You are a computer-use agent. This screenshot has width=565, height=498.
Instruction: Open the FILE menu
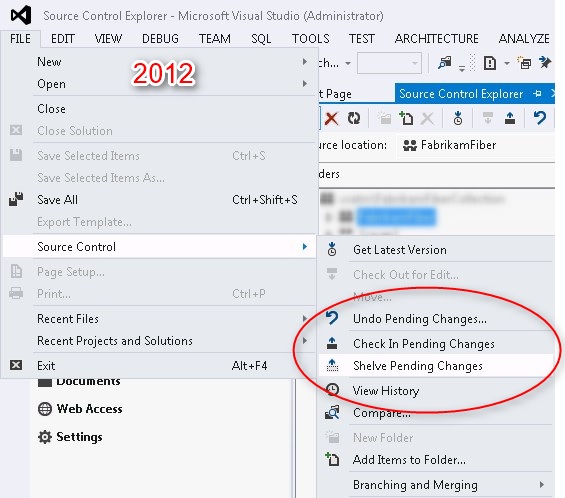pos(20,39)
